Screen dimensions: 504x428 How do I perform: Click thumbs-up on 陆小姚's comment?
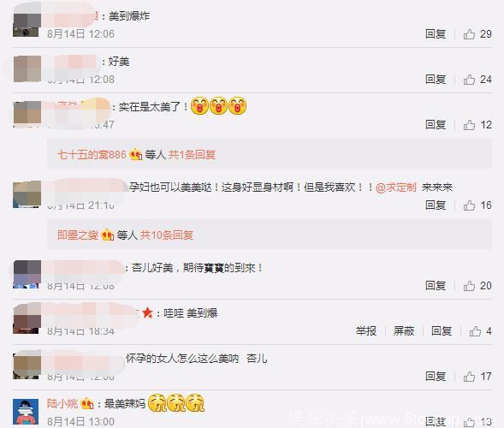pyautogui.click(x=469, y=421)
